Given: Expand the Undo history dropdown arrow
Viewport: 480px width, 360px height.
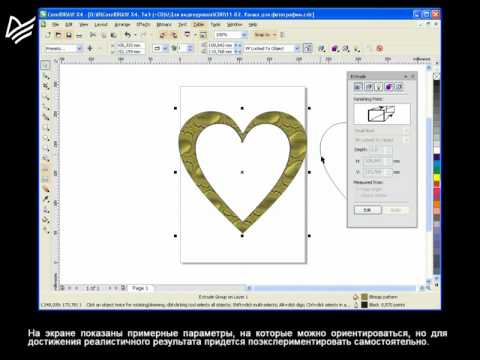Looking at the screenshot, I should point(135,35).
